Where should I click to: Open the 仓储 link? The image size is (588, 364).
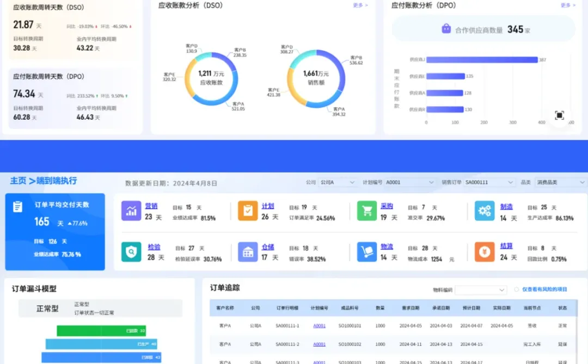click(x=268, y=246)
